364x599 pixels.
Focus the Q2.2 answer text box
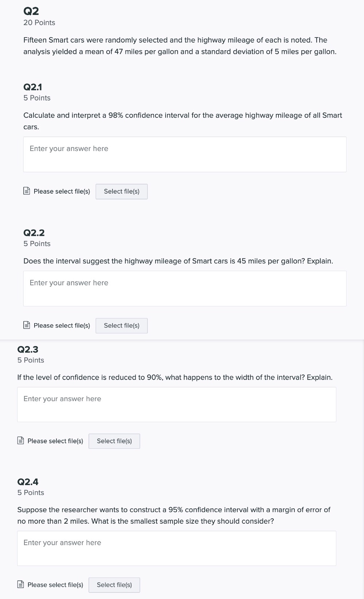tap(185, 289)
